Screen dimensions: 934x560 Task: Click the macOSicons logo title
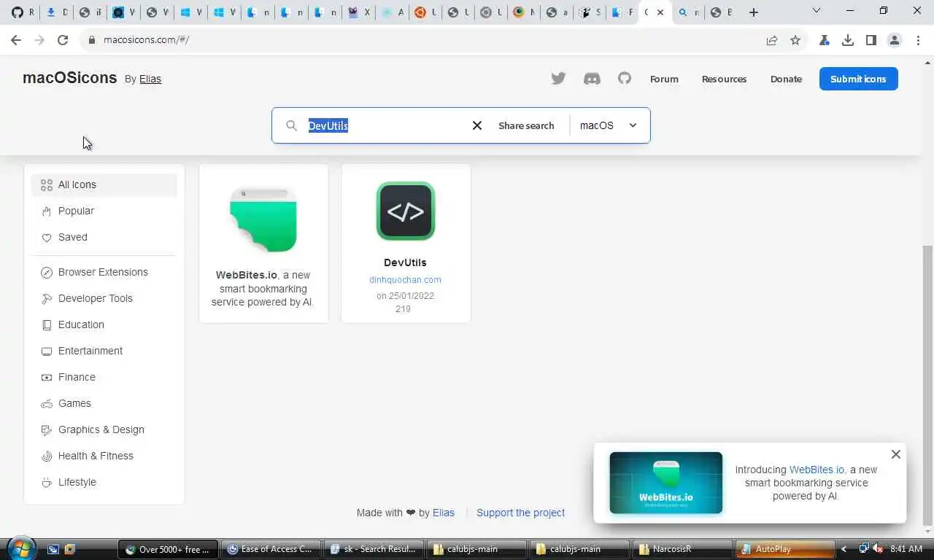tap(70, 78)
